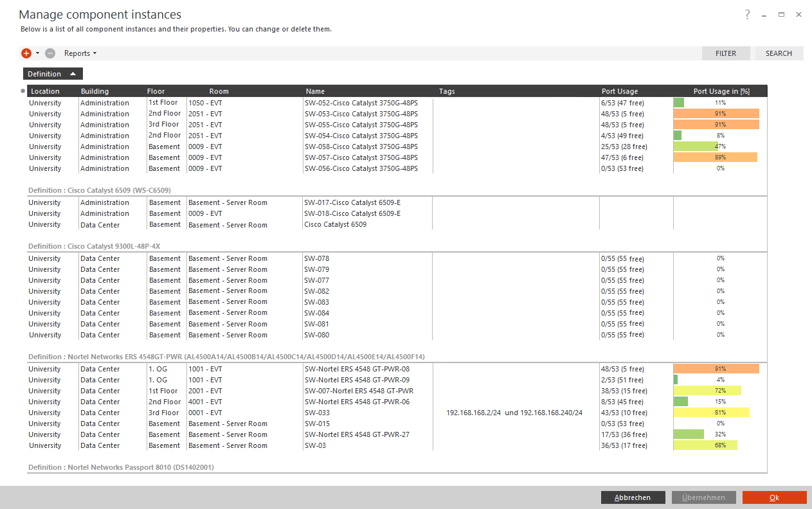Maximize the Manage component instances window
The width and height of the screenshot is (812, 509).
coord(781,14)
